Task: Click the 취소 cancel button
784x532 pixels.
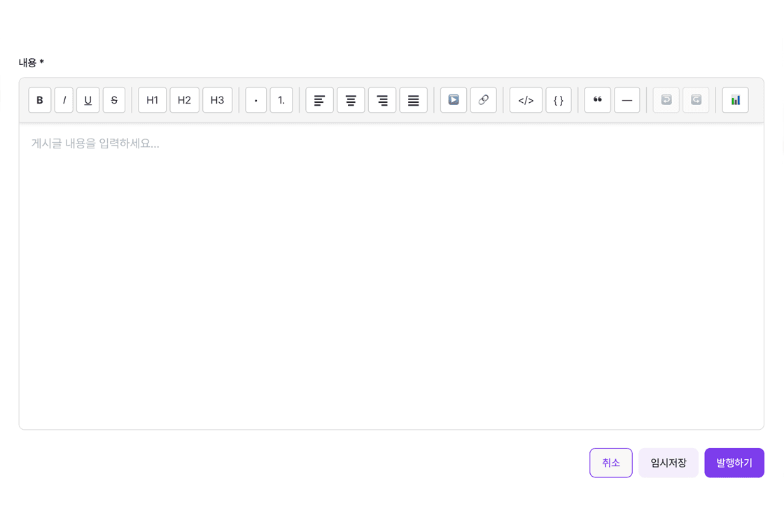Action: coord(610,463)
